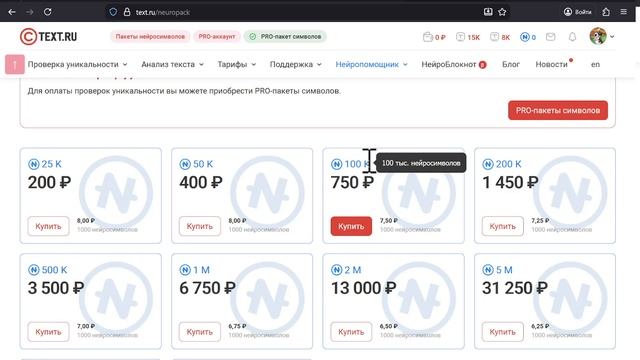Click the TEXT.RU logo
Screen dimensions: 640x360
pyautogui.click(x=49, y=36)
